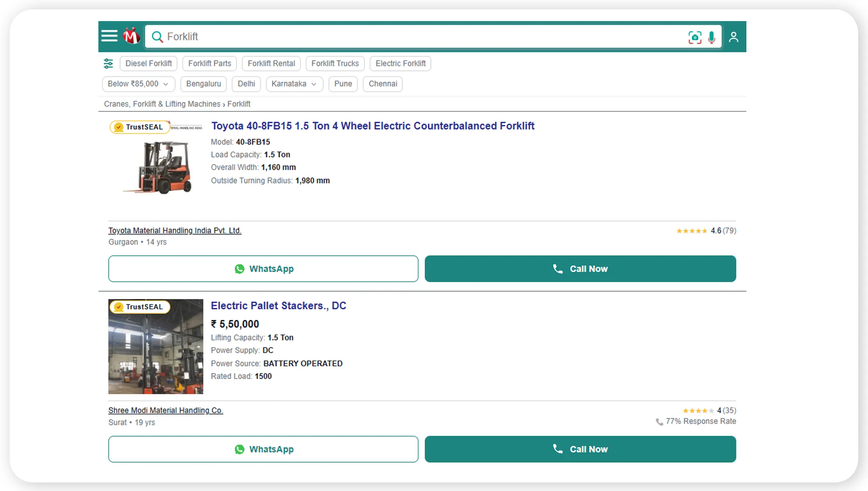Filter by Pune location

[x=343, y=84]
